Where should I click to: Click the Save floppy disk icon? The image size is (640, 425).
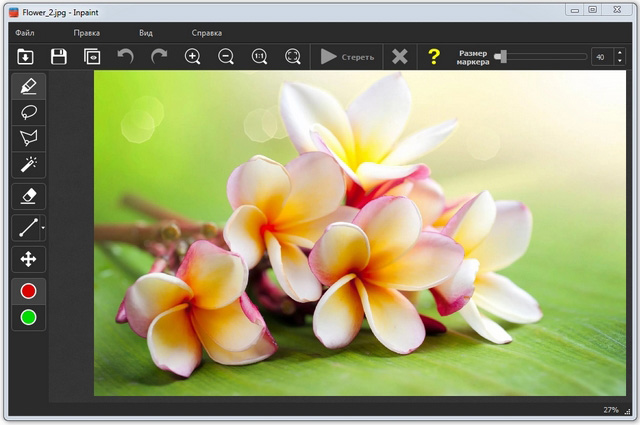coord(59,57)
